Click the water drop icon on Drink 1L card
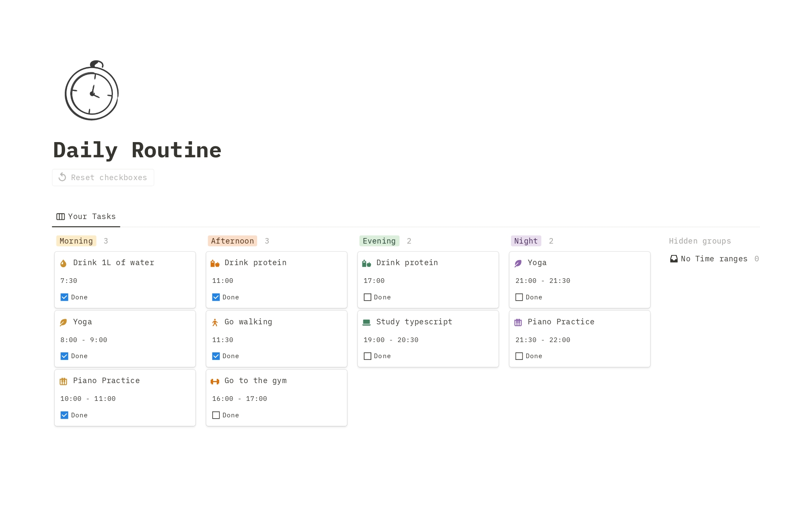Viewport: 812px width, 507px height. pos(63,263)
